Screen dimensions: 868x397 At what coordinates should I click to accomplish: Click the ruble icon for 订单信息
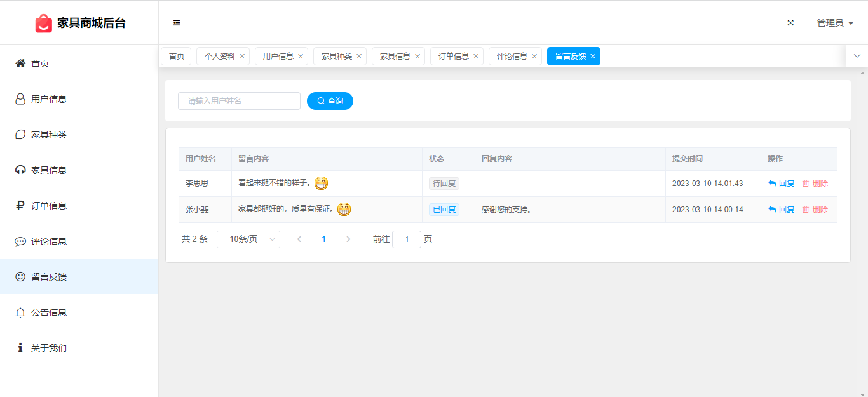[20, 206]
